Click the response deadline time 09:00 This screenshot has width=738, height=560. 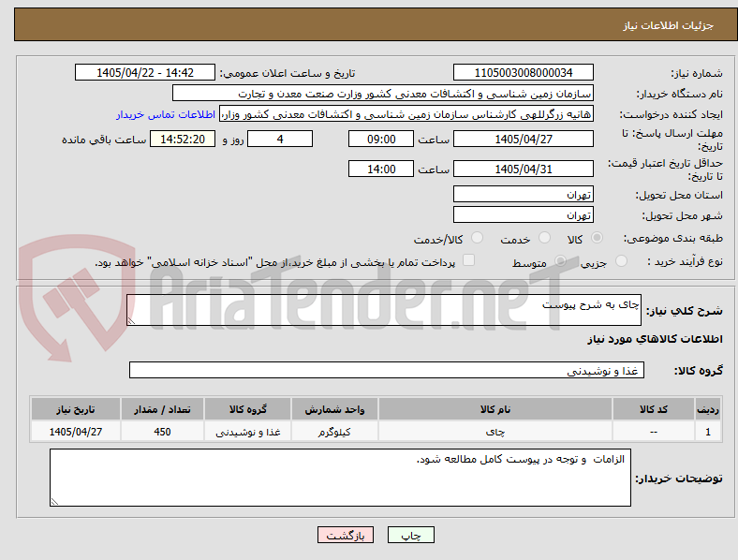coord(381,139)
